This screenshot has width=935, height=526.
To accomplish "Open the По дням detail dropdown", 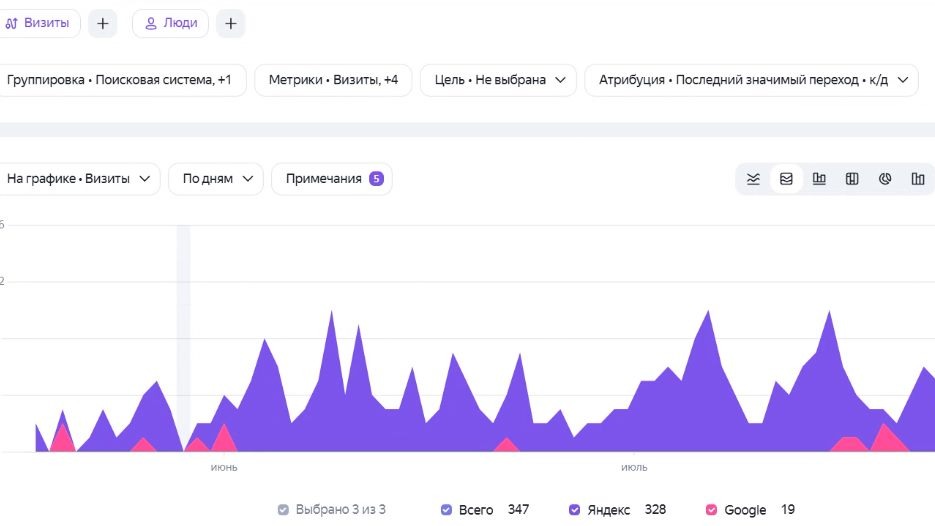I will point(216,179).
